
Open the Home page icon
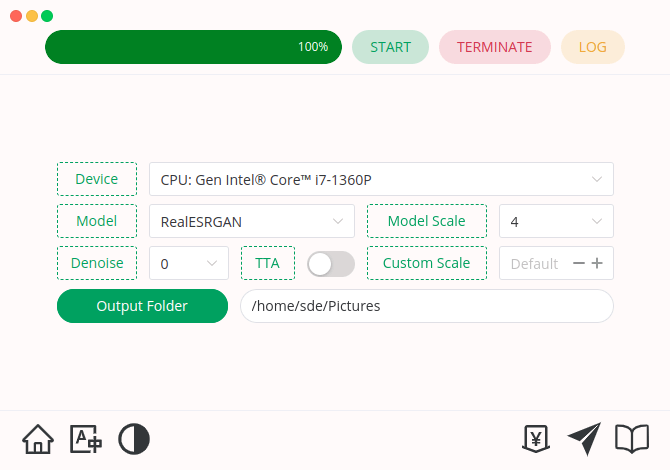click(38, 439)
